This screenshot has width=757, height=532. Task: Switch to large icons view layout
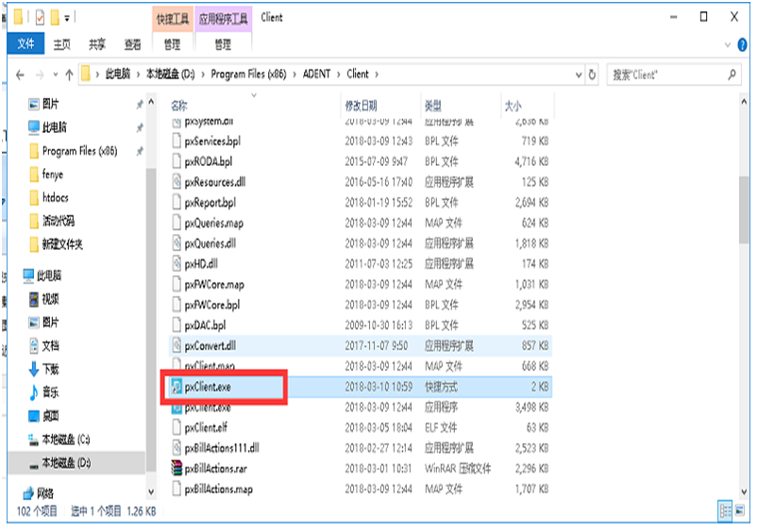[738, 511]
